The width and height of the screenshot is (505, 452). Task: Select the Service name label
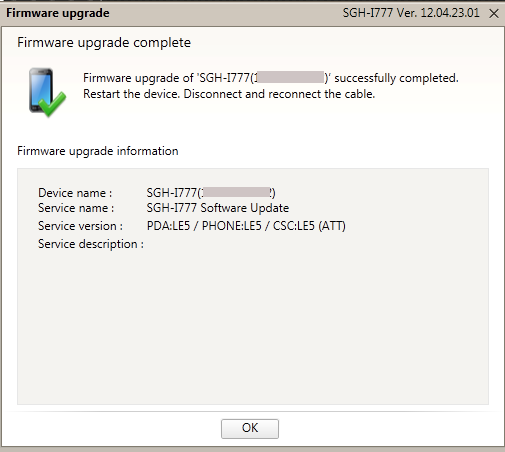(76, 208)
